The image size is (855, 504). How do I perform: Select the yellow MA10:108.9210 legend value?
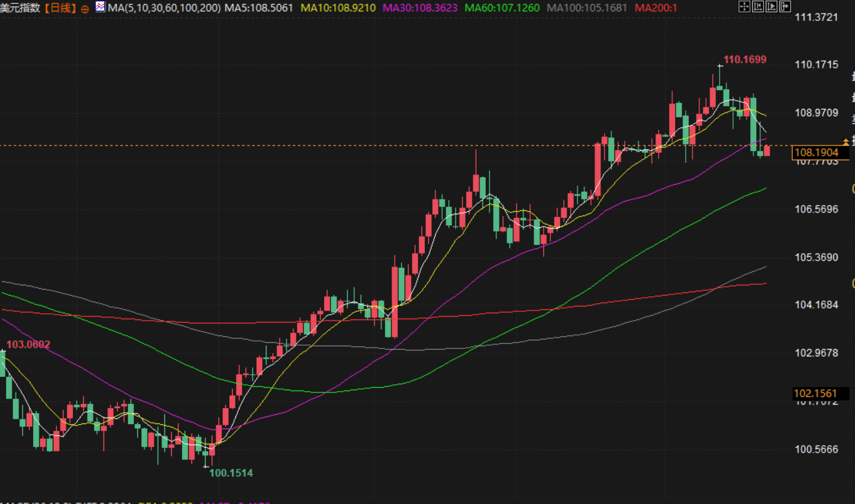[338, 8]
